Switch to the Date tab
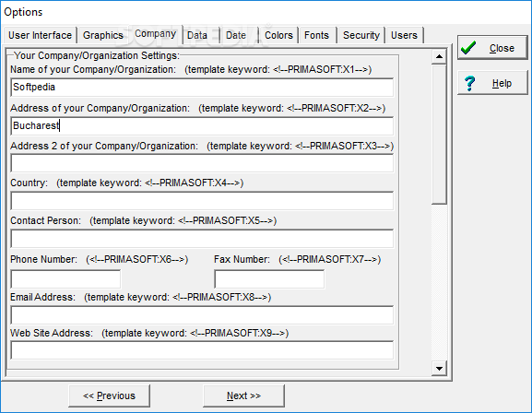 point(236,35)
